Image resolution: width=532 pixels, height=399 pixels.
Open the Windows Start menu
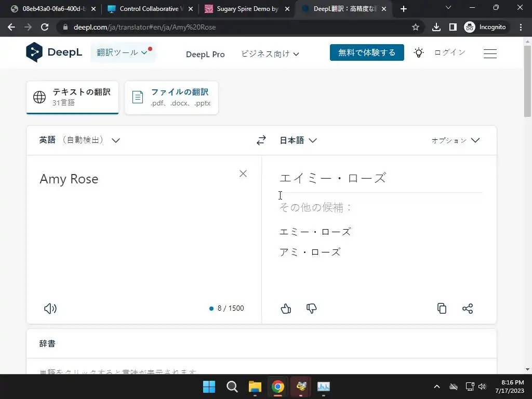209,387
